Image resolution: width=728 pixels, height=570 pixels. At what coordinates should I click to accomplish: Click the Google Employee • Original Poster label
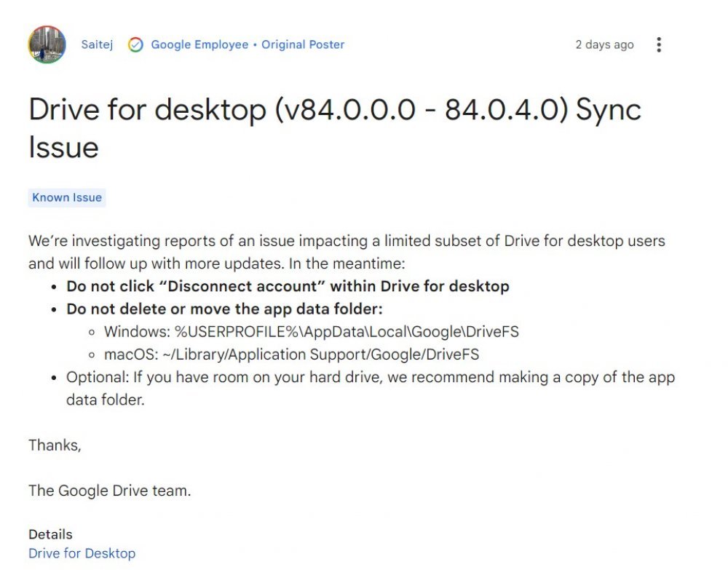[x=248, y=44]
